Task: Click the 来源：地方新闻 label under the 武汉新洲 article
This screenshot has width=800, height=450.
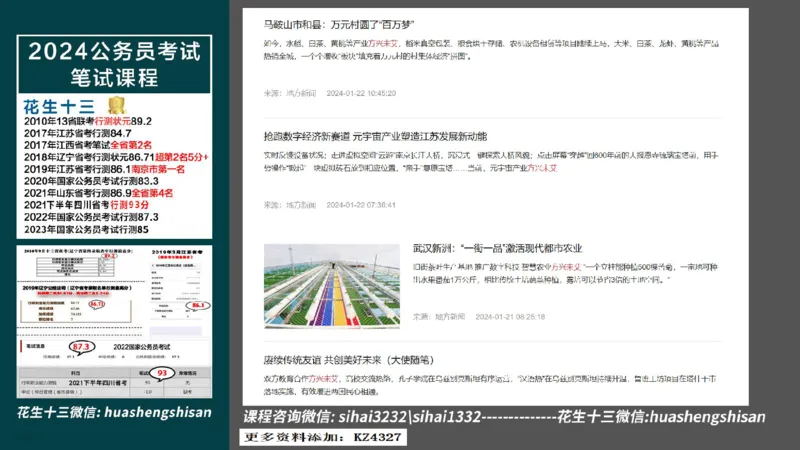Action: (439, 317)
